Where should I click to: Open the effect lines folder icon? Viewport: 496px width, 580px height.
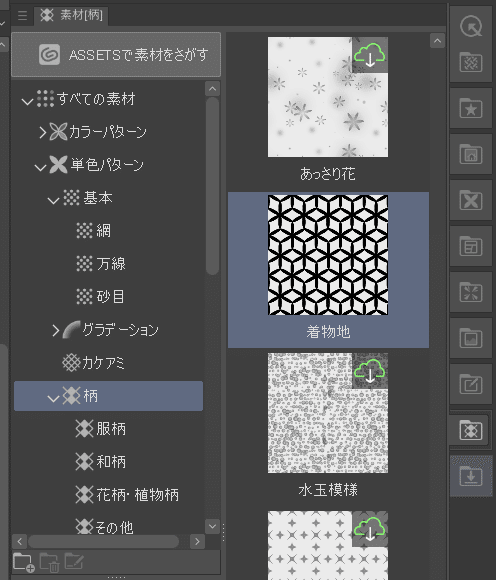471,292
